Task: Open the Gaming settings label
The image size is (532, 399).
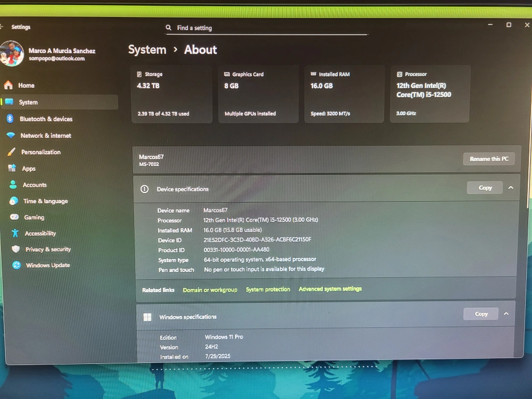Action: coord(34,217)
